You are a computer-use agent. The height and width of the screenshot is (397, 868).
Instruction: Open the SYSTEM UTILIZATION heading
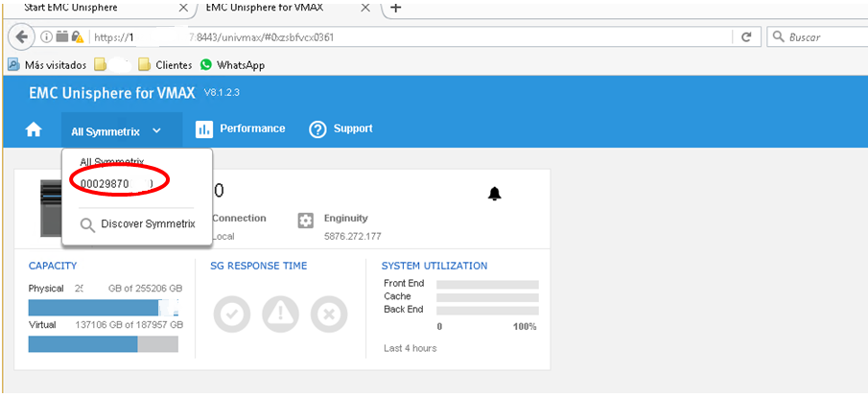tap(434, 266)
